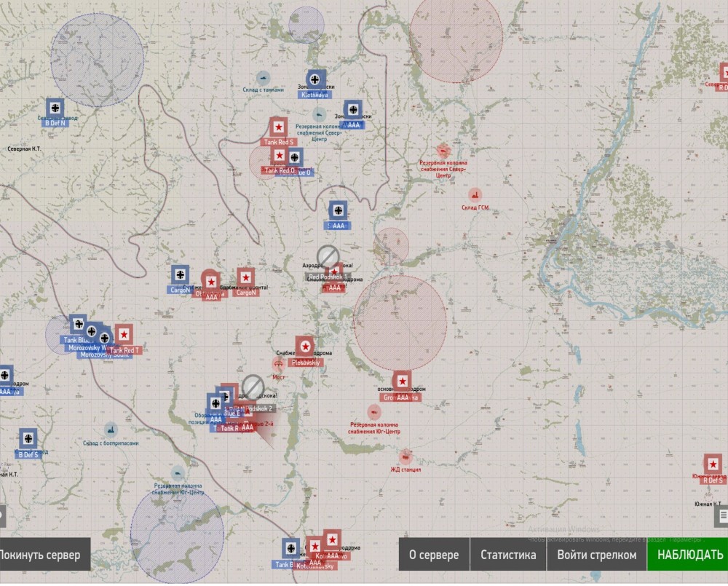Click the red CargoN star icon
Image resolution: width=728 pixels, height=586 pixels.
click(x=246, y=277)
